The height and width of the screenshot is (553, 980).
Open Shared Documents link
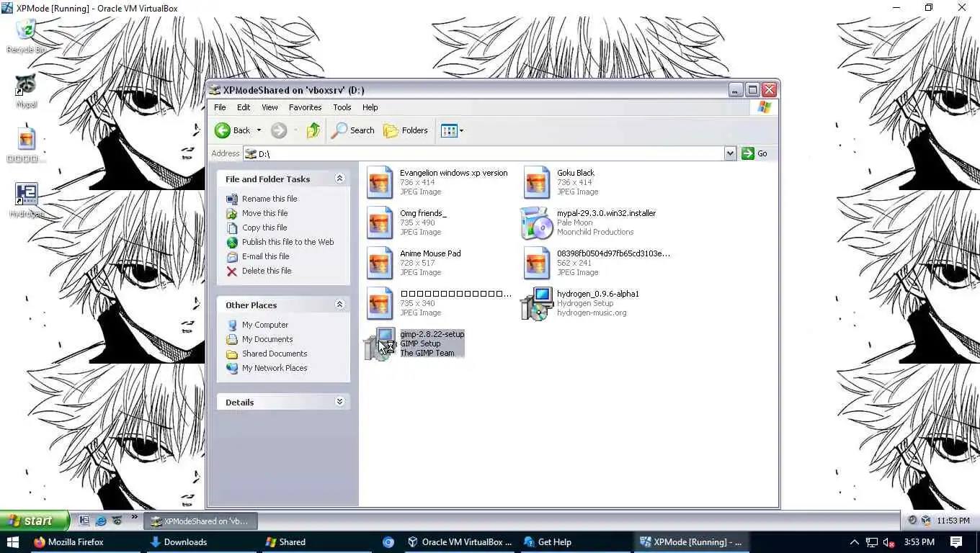click(267, 354)
